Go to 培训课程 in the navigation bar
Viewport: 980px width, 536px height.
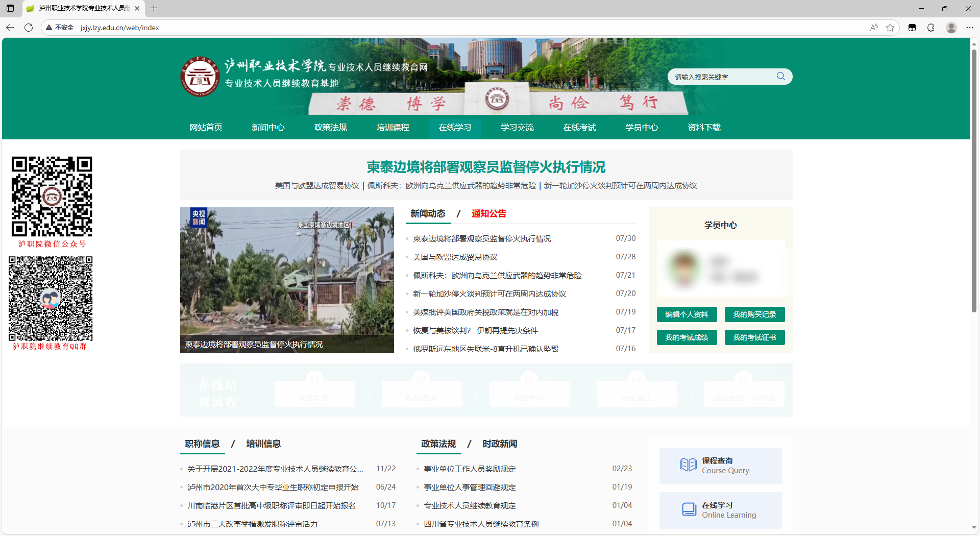393,128
